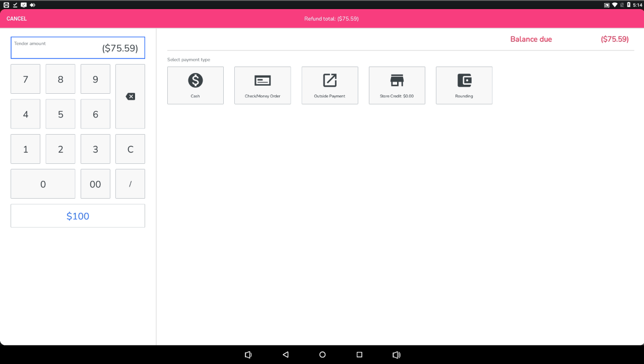This screenshot has height=364, width=644.
Task: Select the Cash payment type
Action: tap(195, 85)
